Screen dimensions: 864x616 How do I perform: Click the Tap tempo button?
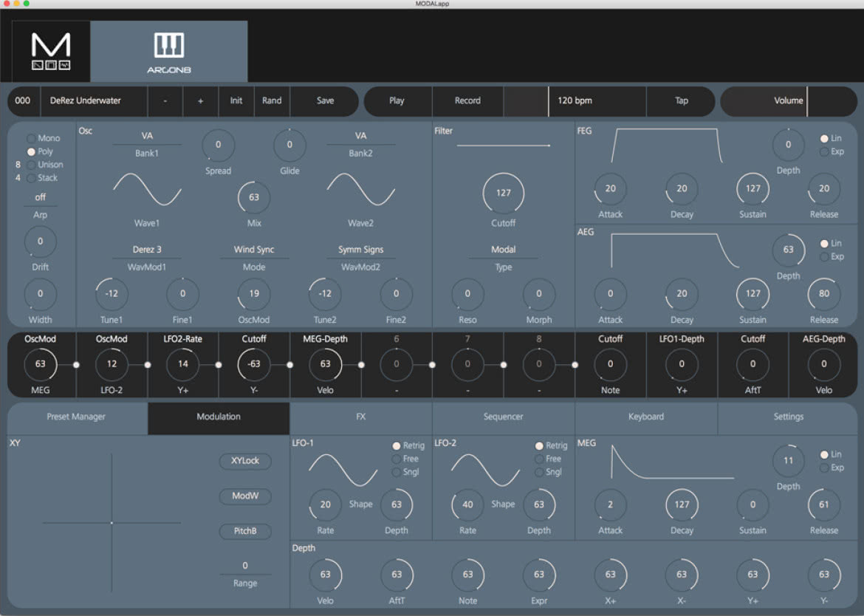pos(682,101)
